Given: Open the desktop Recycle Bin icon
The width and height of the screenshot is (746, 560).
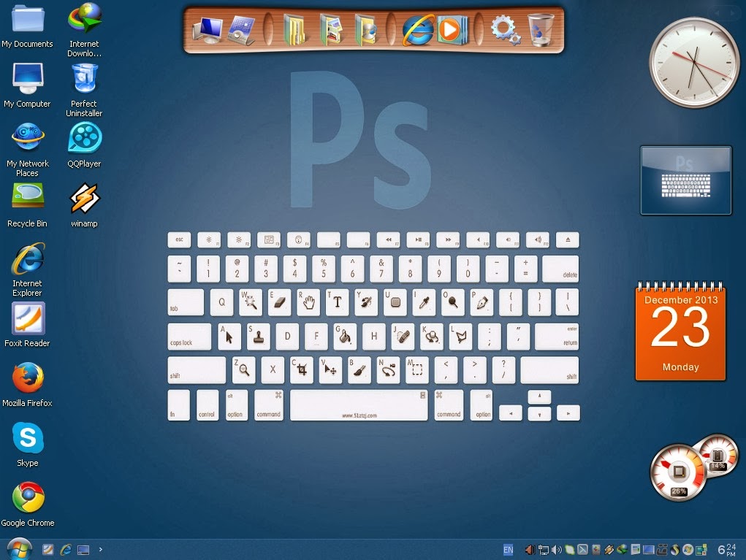Looking at the screenshot, I should coord(28,205).
